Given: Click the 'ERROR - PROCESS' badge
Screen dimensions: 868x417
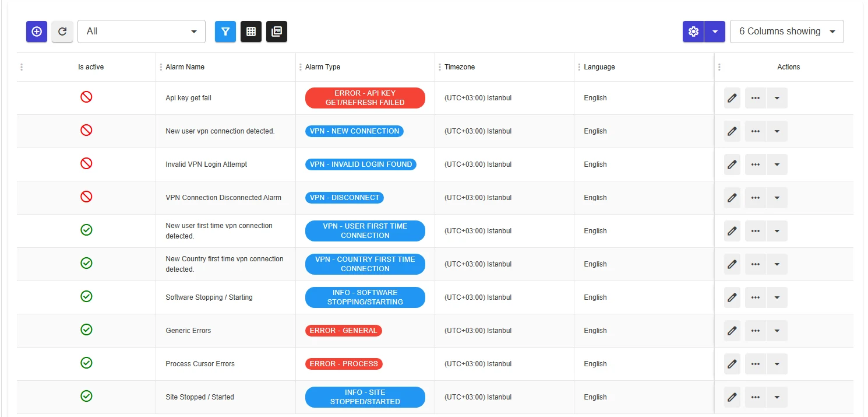Looking at the screenshot, I should [344, 364].
